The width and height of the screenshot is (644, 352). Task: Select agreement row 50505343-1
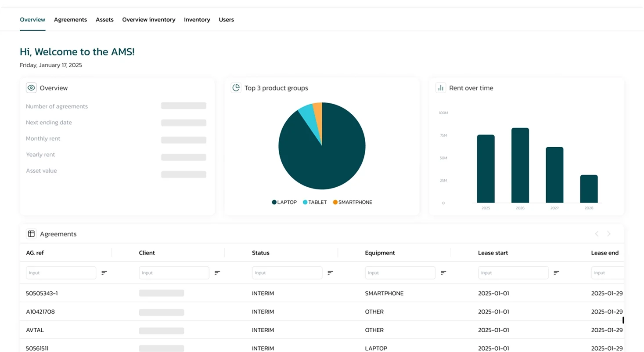point(322,293)
